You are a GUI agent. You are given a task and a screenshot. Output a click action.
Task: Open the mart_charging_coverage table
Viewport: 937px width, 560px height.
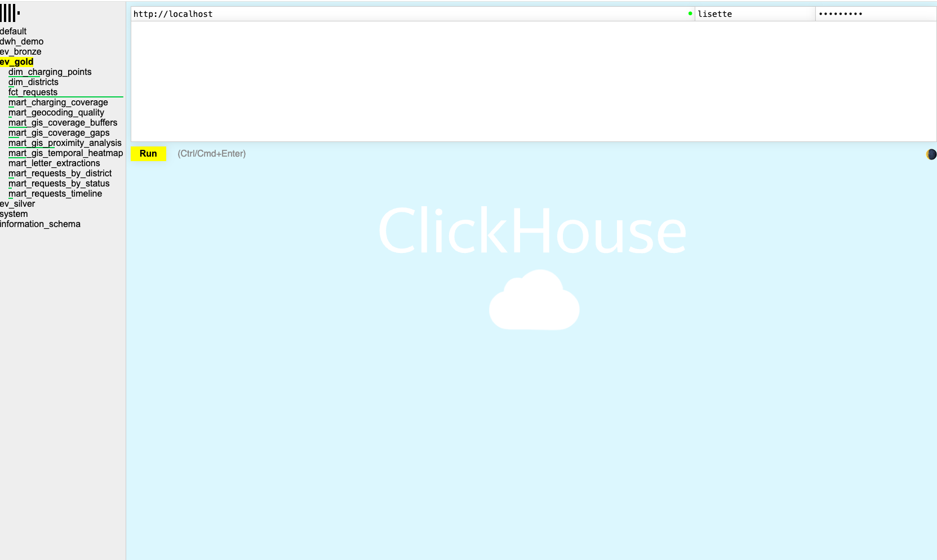[58, 102]
